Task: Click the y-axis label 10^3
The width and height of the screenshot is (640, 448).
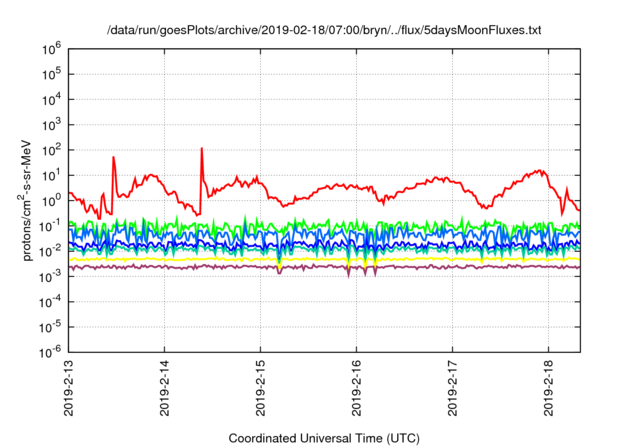Action: coord(51,126)
